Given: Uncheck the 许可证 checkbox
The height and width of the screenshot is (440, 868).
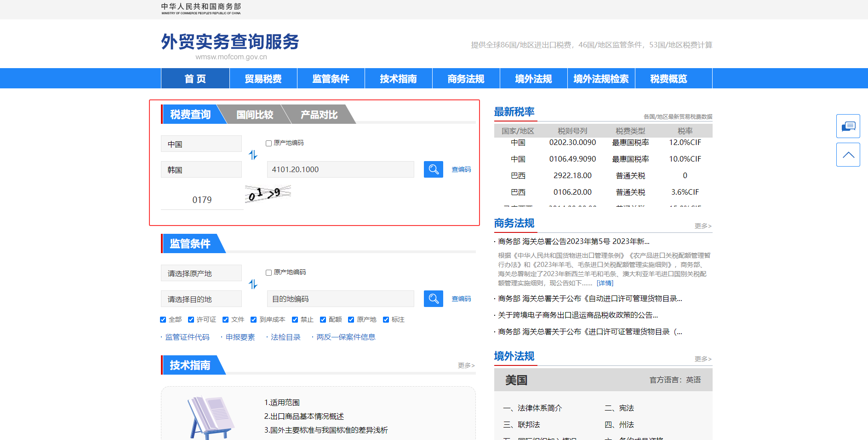Looking at the screenshot, I should click(191, 320).
